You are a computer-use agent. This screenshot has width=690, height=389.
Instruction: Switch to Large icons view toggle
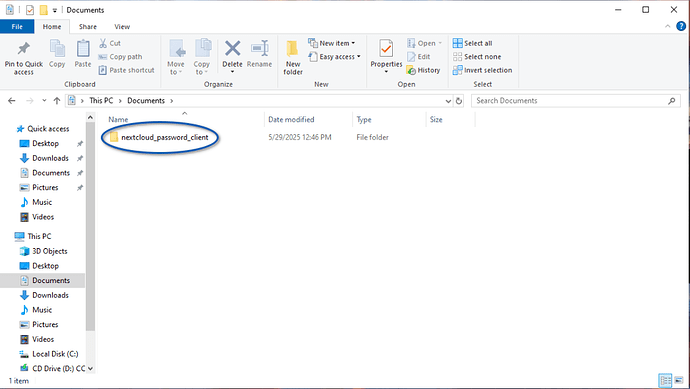[679, 380]
